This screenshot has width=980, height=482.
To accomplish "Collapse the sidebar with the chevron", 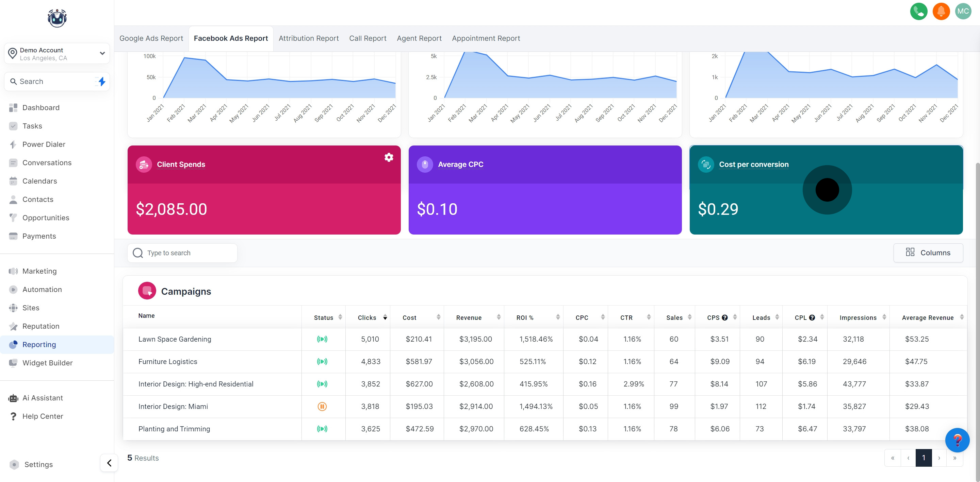I will (x=109, y=463).
